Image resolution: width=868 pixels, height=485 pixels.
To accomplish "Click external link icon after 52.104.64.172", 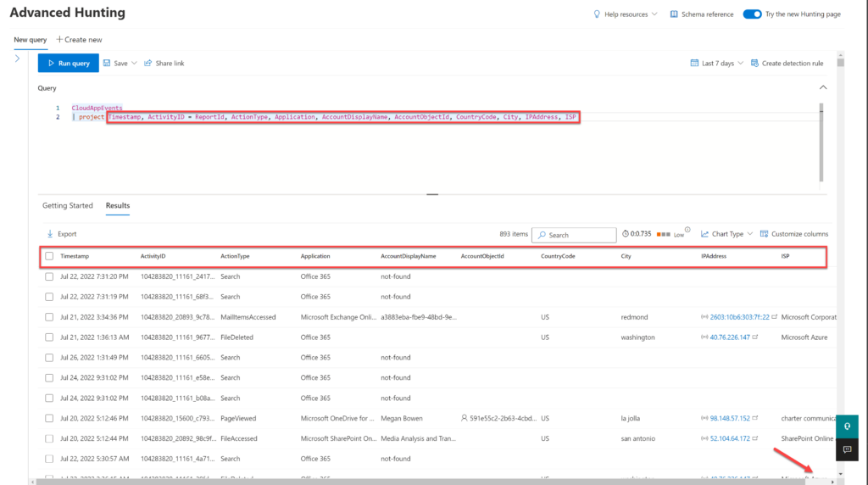I will (755, 438).
